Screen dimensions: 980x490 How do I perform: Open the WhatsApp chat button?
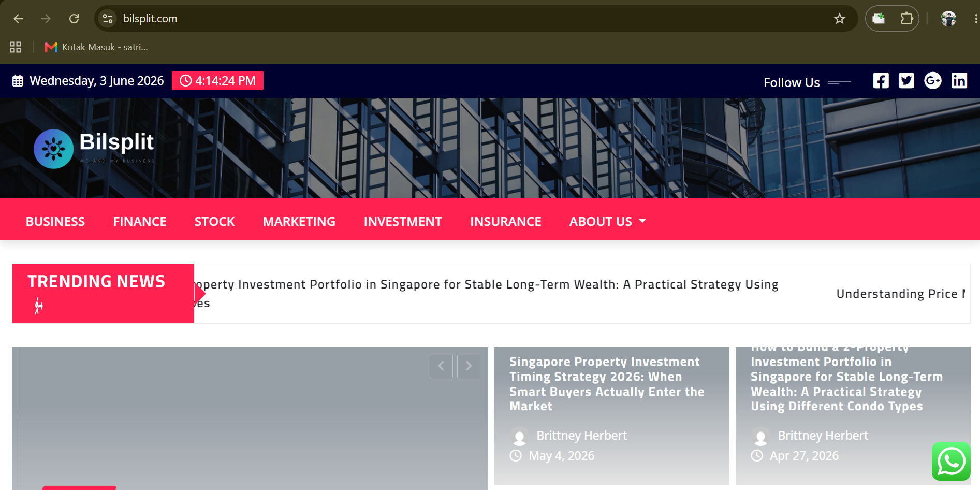tap(952, 461)
